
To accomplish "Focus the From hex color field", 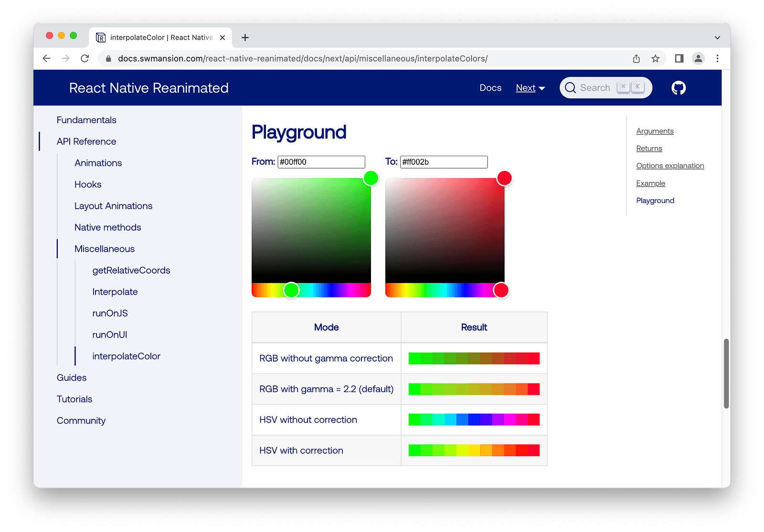I will [321, 162].
